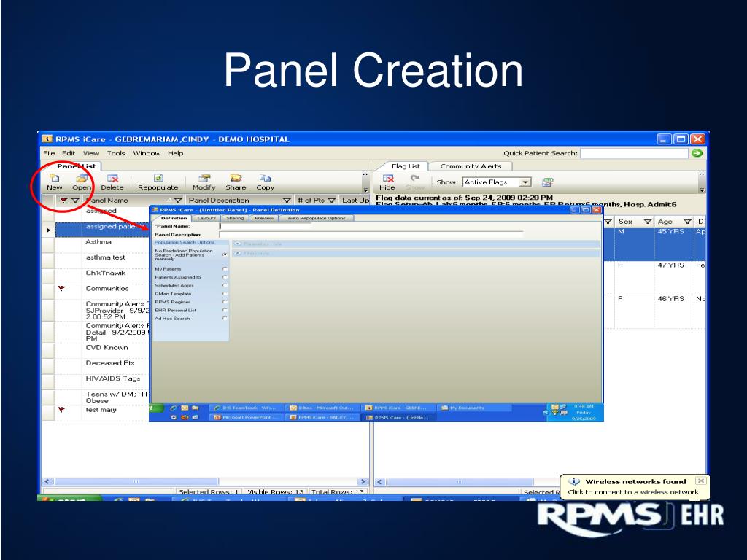Click iCare app icon in main title bar
This screenshot has height=560, width=747.
pos(47,139)
